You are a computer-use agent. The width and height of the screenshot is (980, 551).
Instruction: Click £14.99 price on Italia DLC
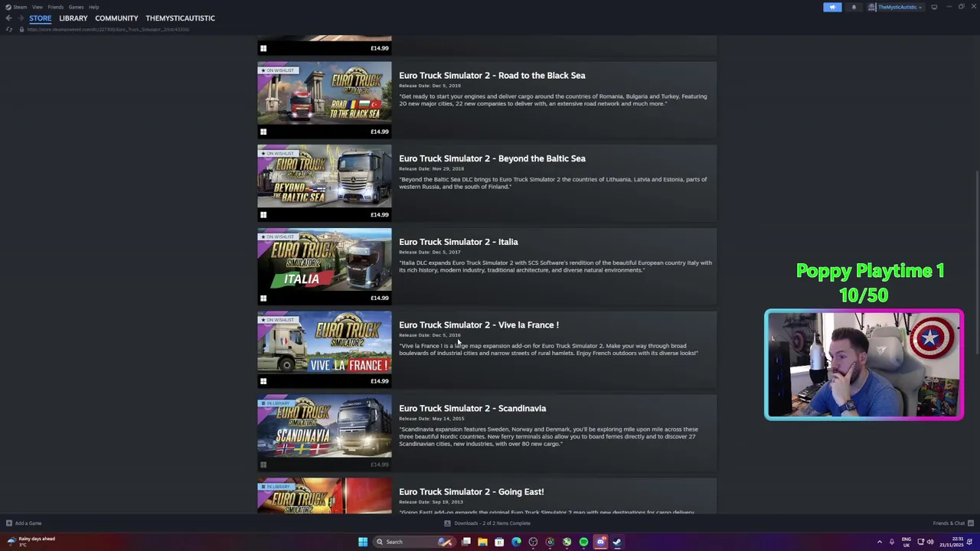tap(379, 298)
